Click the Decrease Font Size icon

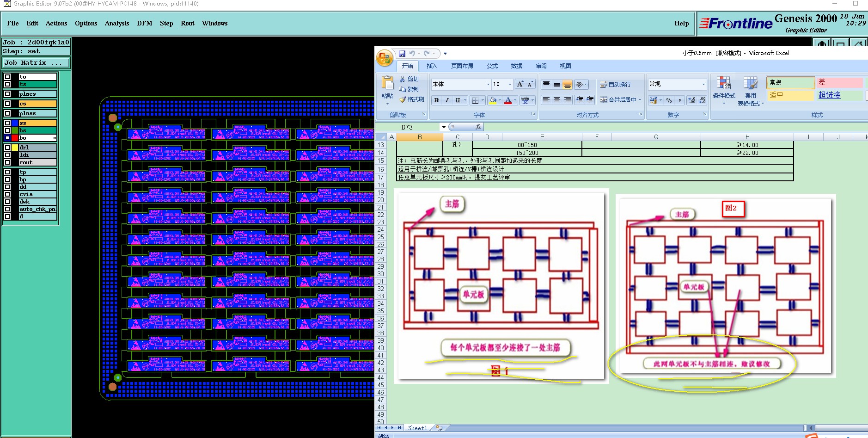(x=530, y=84)
